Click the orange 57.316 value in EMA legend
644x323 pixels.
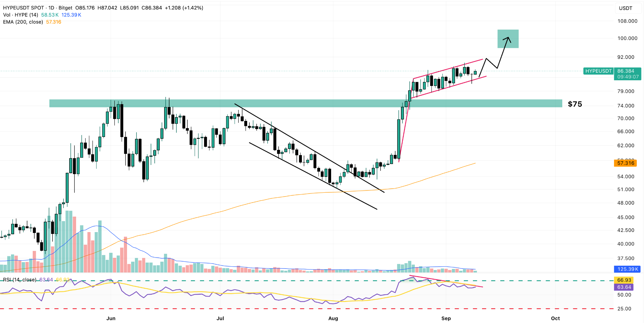54,22
